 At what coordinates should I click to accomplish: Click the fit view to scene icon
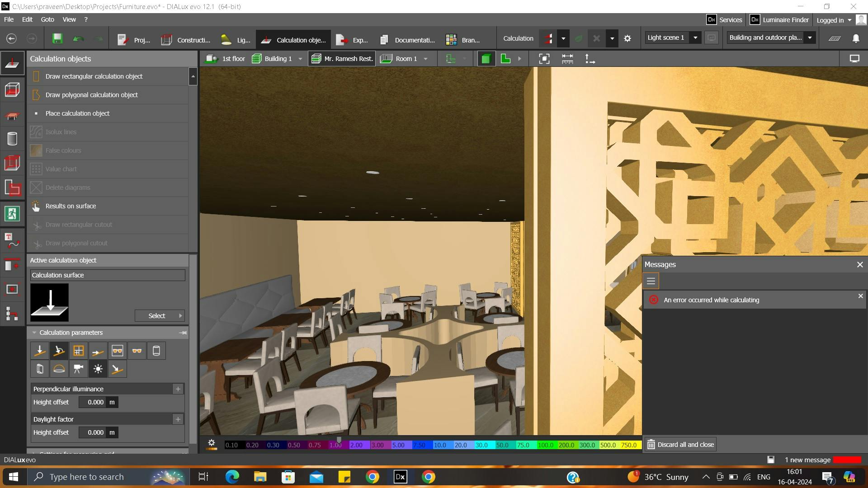544,59
